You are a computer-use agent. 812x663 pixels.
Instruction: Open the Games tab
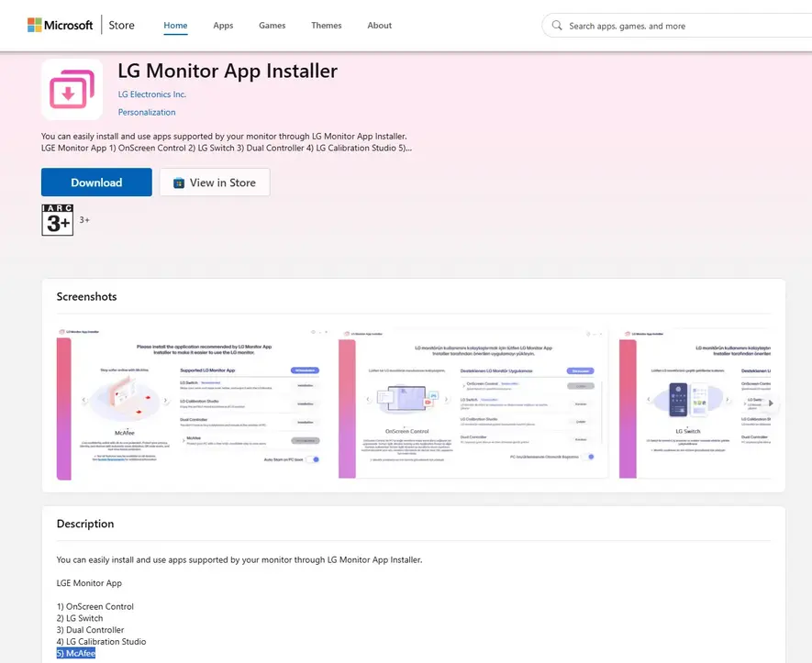coord(272,26)
